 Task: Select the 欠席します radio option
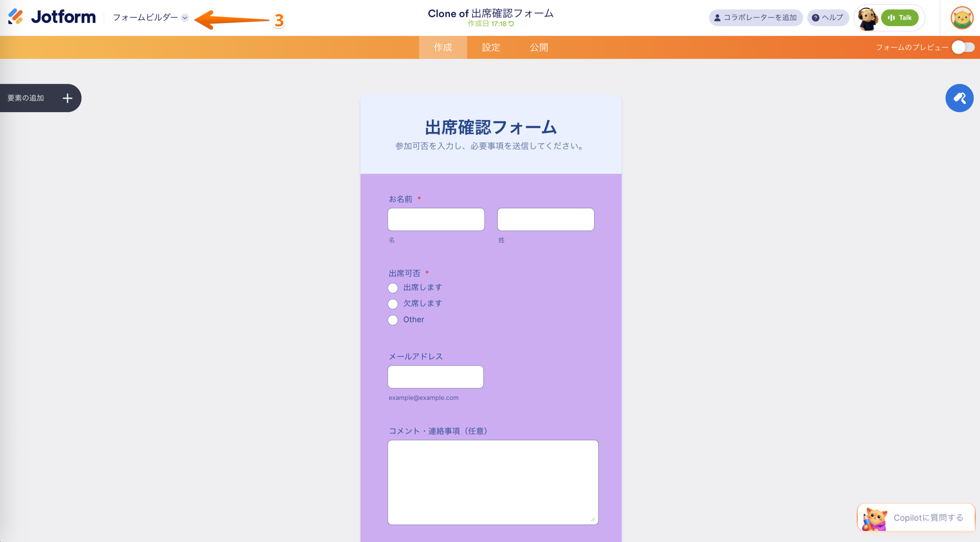pyautogui.click(x=393, y=304)
